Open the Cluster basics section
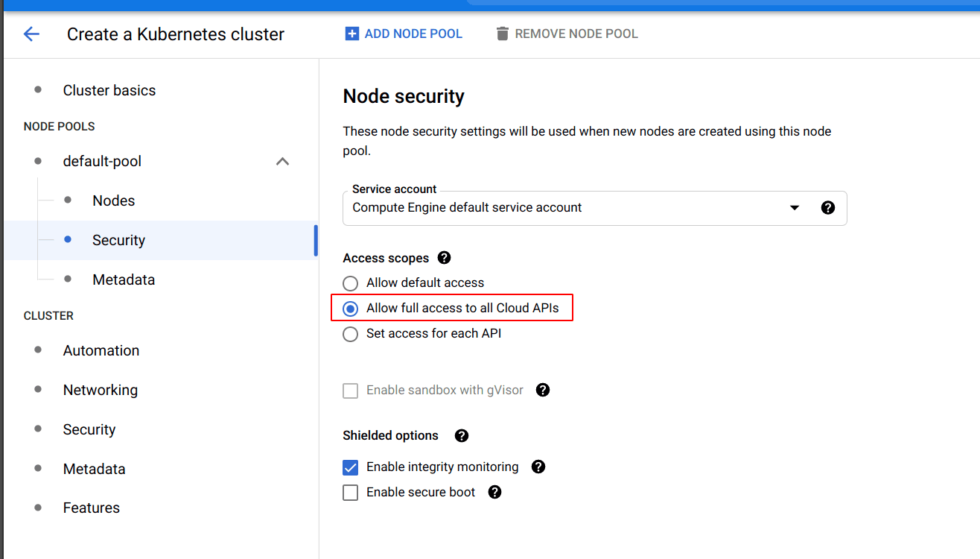The width and height of the screenshot is (980, 559). 109,90
